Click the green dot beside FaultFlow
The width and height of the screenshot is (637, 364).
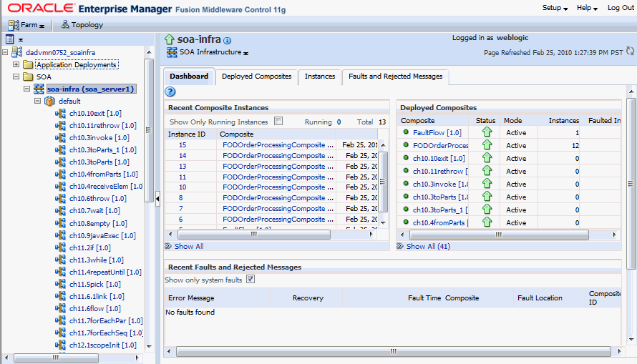point(406,132)
